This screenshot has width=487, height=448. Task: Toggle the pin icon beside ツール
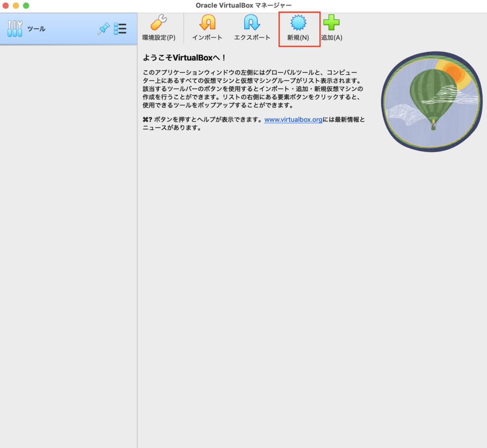point(103,29)
